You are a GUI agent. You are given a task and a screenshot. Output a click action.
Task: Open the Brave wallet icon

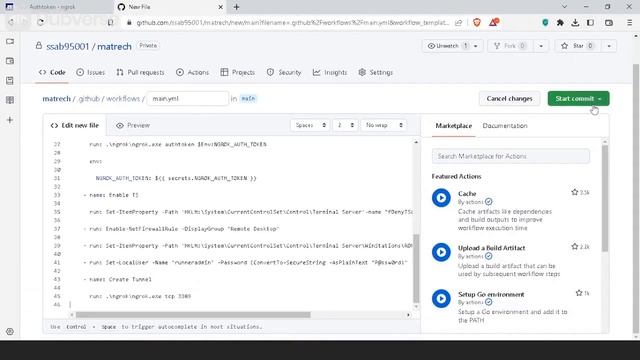point(609,23)
